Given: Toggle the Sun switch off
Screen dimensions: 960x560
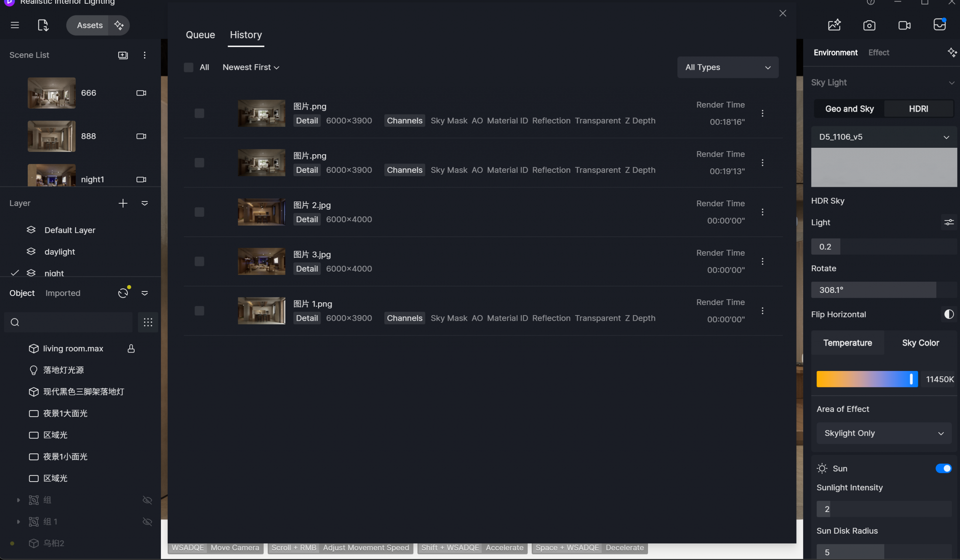Looking at the screenshot, I should (x=943, y=468).
